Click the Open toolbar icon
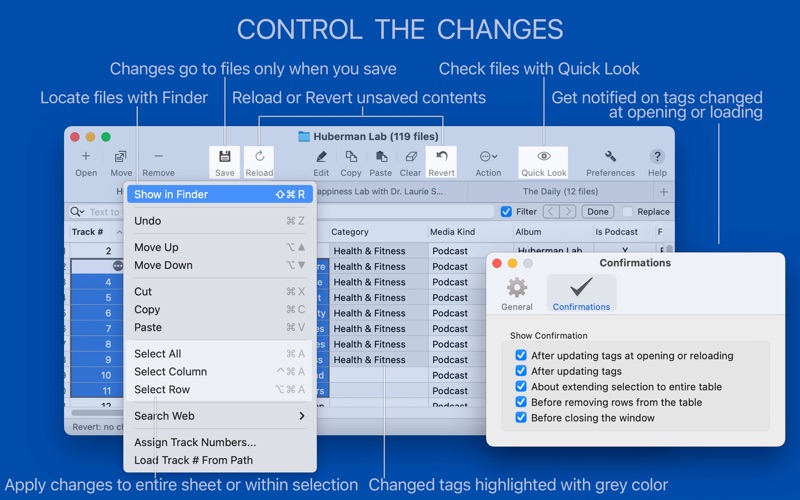The width and height of the screenshot is (800, 500). coord(86,156)
